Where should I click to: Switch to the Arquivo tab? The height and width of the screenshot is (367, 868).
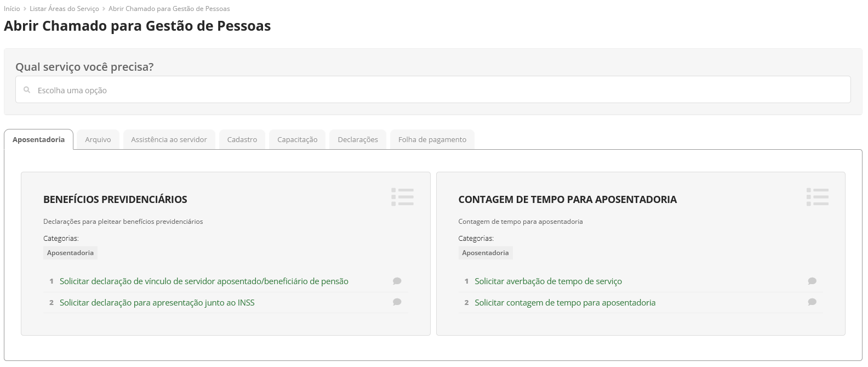(x=98, y=140)
